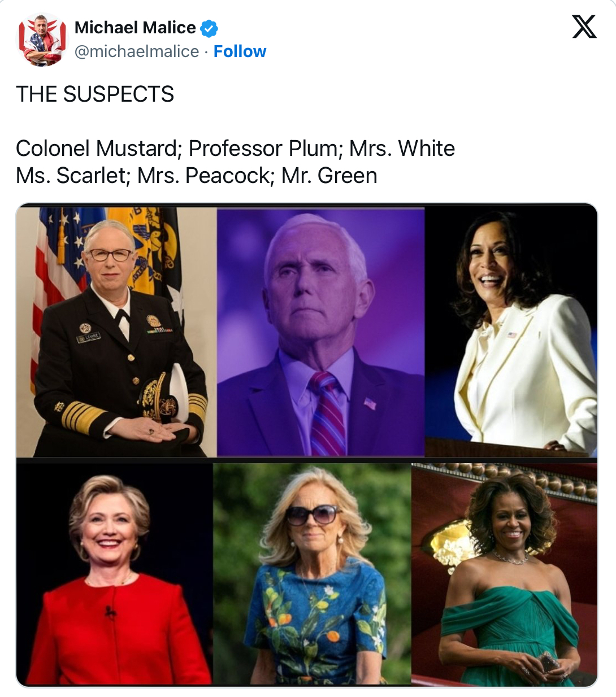Open the photo with the green gown
Image resolution: width=616 pixels, height=697 pixels.
click(x=504, y=574)
